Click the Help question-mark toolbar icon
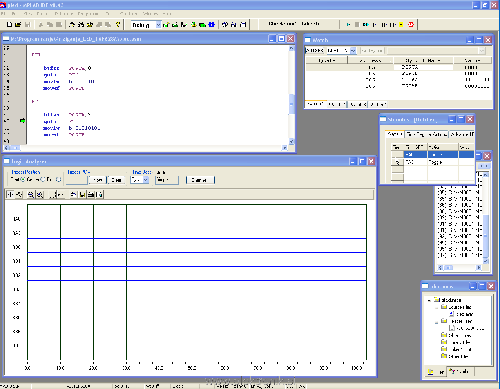500x389 pixels. [118, 24]
